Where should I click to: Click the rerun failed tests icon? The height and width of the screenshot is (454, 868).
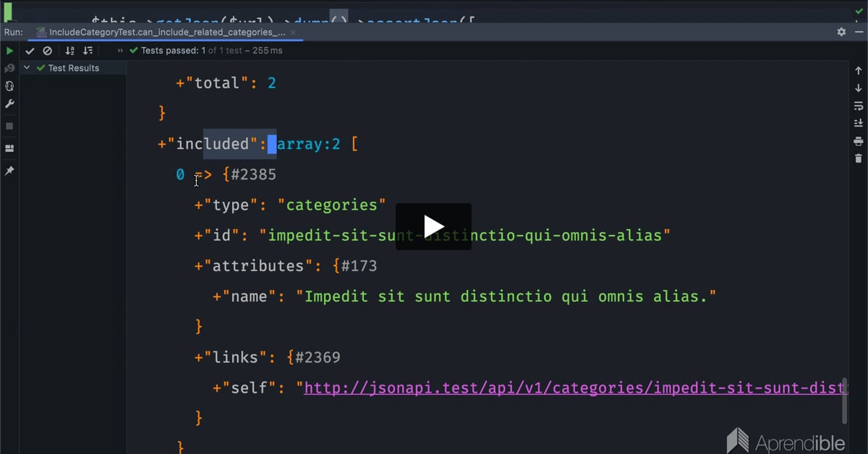tap(9, 68)
